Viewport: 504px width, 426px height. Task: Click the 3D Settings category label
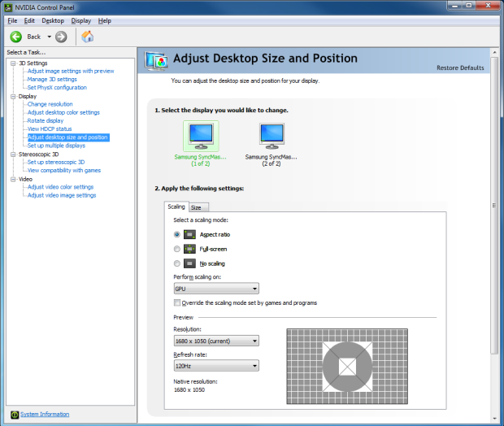[33, 63]
